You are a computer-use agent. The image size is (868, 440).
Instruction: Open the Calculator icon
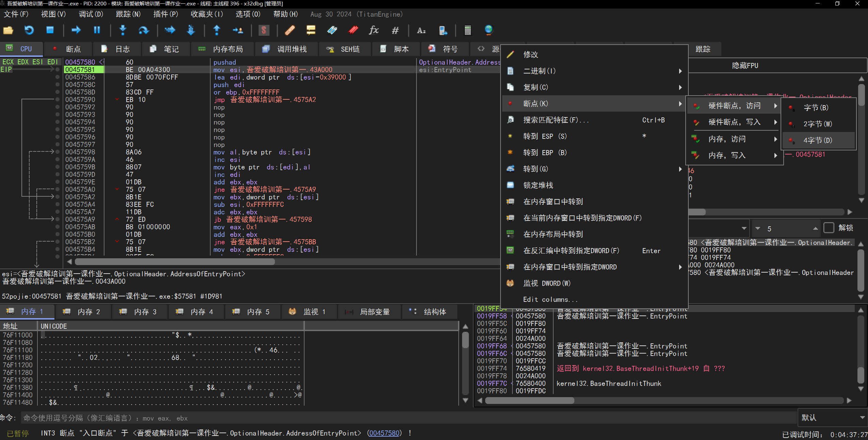(468, 30)
